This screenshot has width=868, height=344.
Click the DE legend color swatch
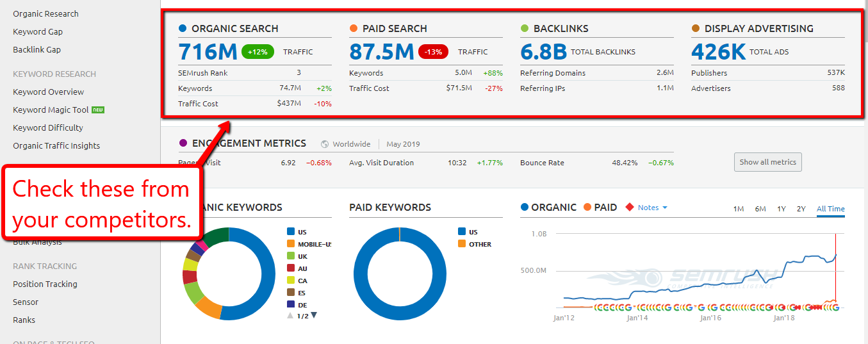(291, 305)
